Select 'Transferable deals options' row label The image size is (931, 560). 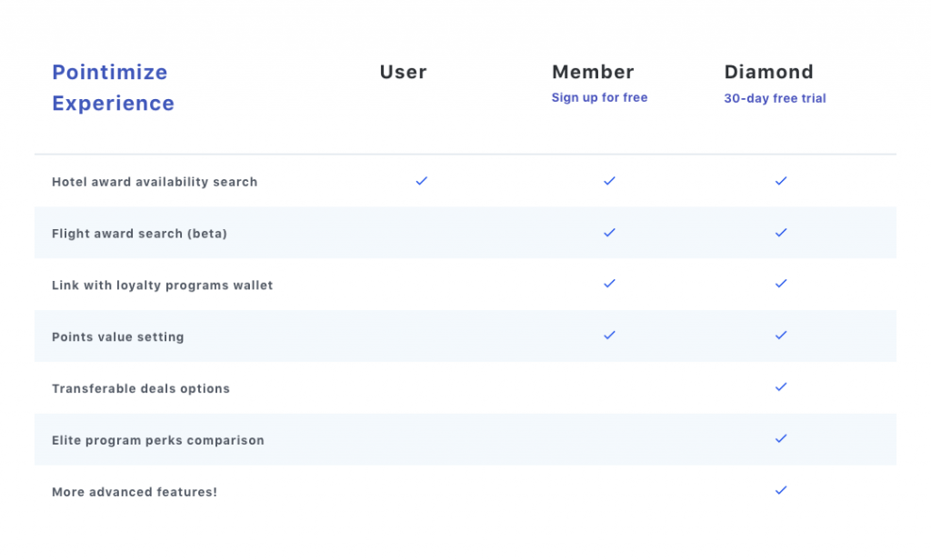[x=141, y=388]
